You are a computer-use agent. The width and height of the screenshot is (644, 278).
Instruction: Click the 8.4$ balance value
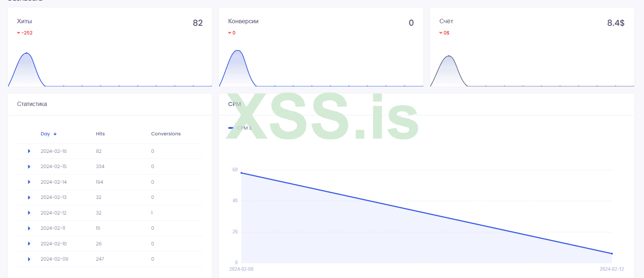pyautogui.click(x=616, y=23)
